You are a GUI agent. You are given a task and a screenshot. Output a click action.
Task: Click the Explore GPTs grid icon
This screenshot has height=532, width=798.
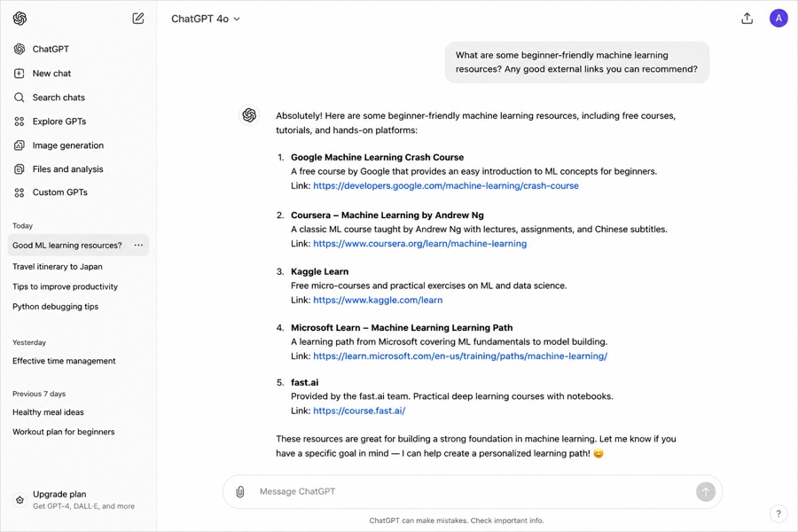tap(20, 121)
